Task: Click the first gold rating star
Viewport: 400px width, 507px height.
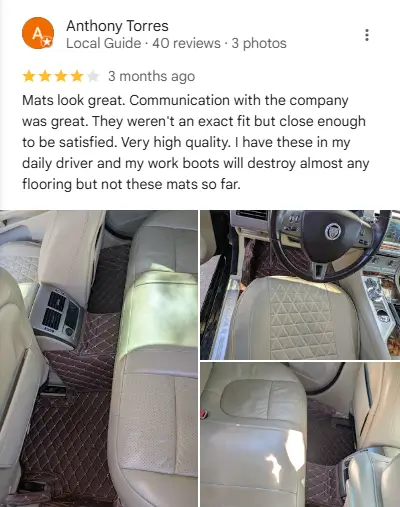Action: click(29, 76)
